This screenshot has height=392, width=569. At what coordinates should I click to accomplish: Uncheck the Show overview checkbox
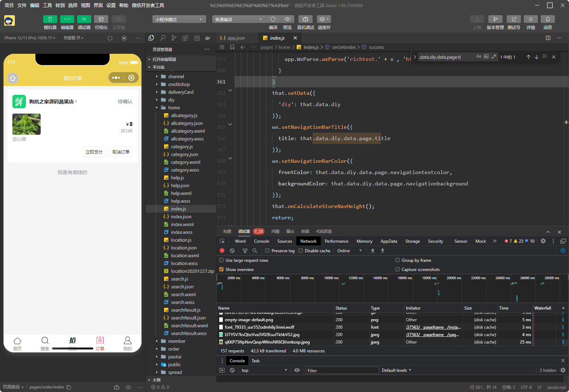click(x=221, y=269)
